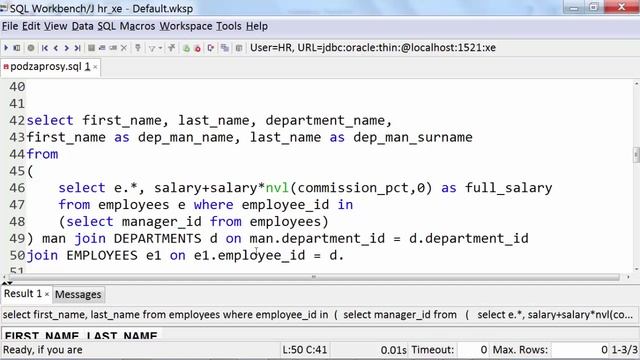Click the horizontal scroll-right arrow
The width and height of the screenshot is (640, 360).
628,277
